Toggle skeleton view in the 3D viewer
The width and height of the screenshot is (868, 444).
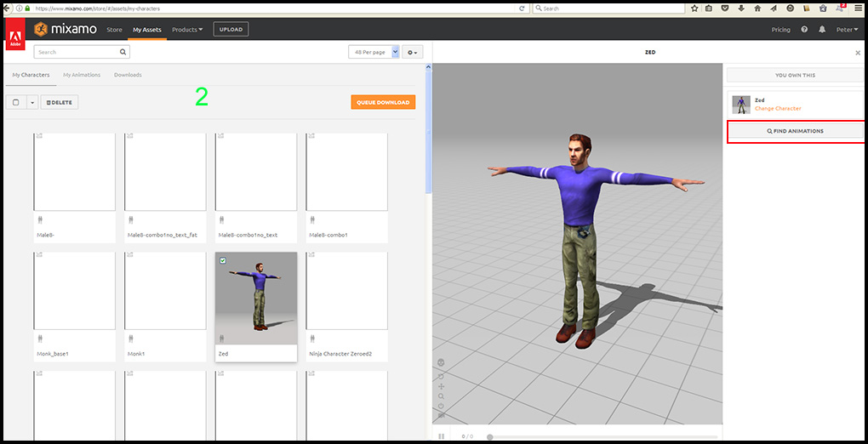[441, 362]
